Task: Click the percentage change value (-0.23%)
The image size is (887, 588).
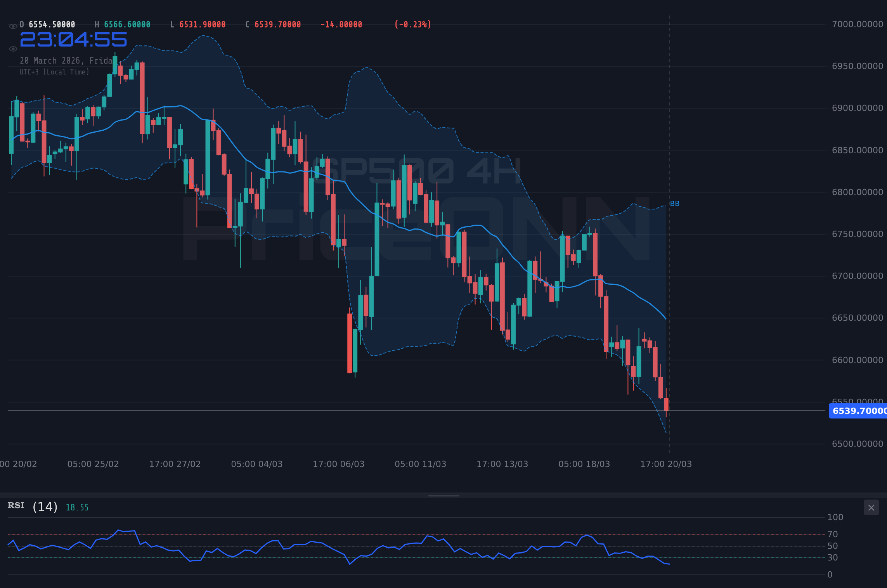Action: click(412, 24)
